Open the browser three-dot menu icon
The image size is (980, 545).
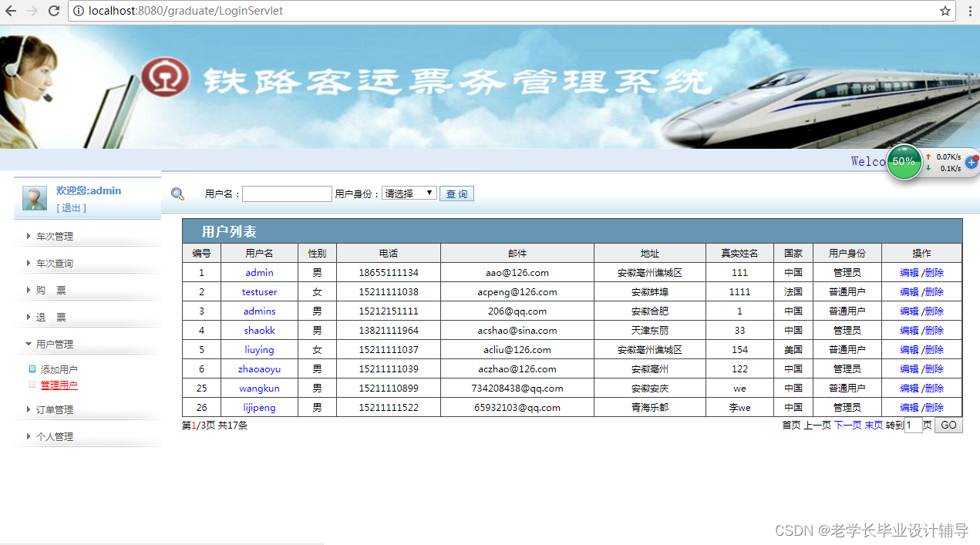[x=970, y=11]
